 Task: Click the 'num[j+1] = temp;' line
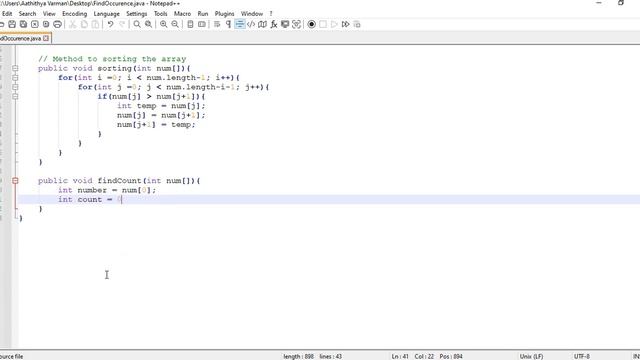[156, 125]
